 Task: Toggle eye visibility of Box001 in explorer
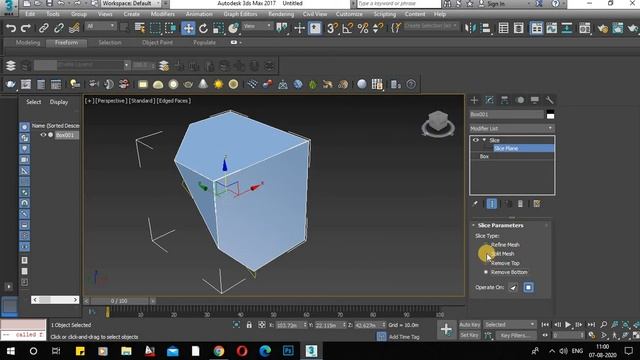click(43, 135)
